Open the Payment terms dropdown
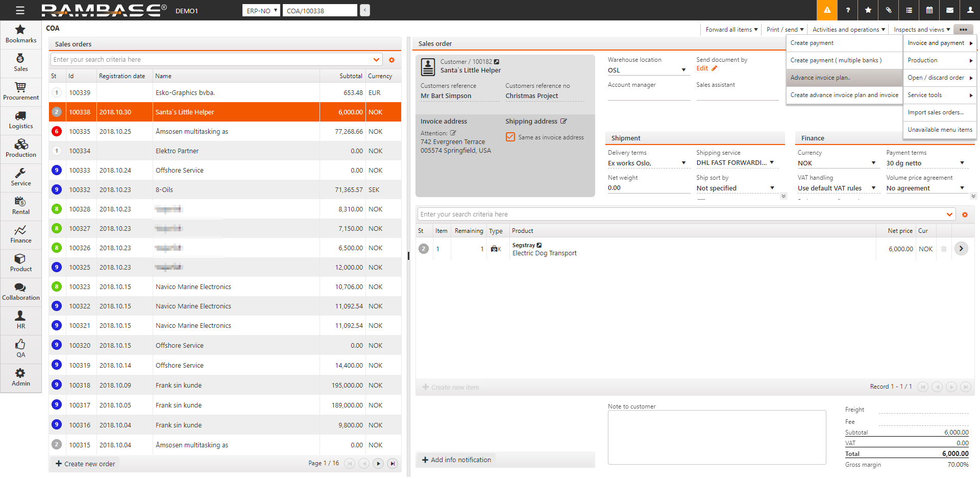The image size is (980, 479). click(x=962, y=163)
